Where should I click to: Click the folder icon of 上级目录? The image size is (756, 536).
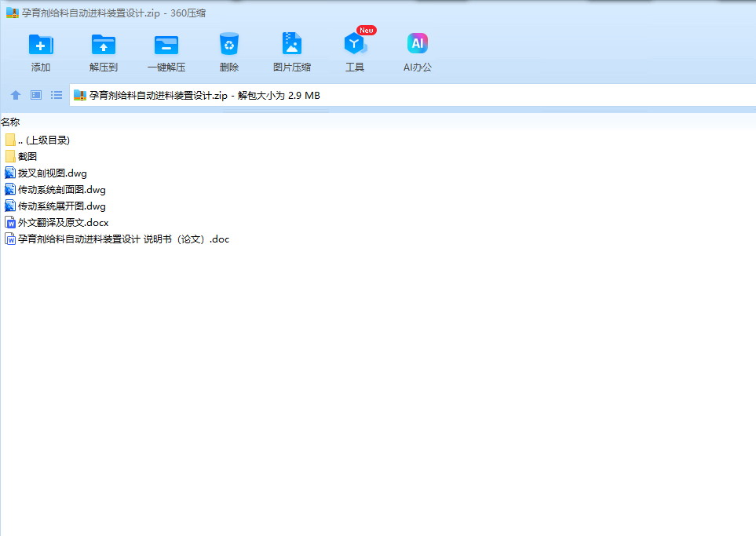[x=10, y=140]
